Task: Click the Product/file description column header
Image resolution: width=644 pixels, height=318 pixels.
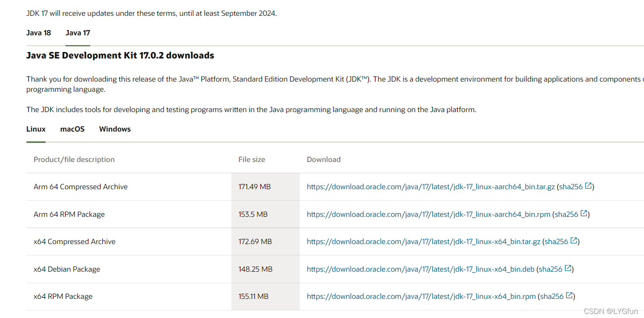Action: tap(74, 160)
